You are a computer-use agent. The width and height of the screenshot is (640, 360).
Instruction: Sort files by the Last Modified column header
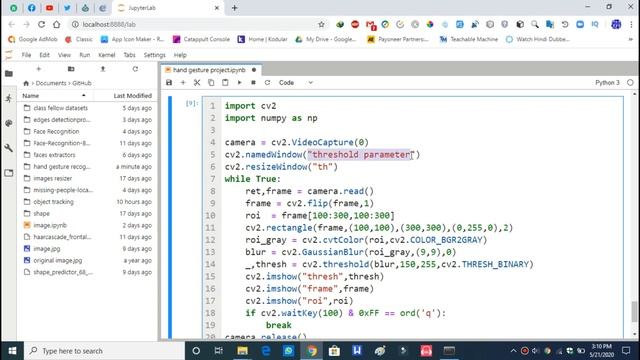tap(132, 96)
